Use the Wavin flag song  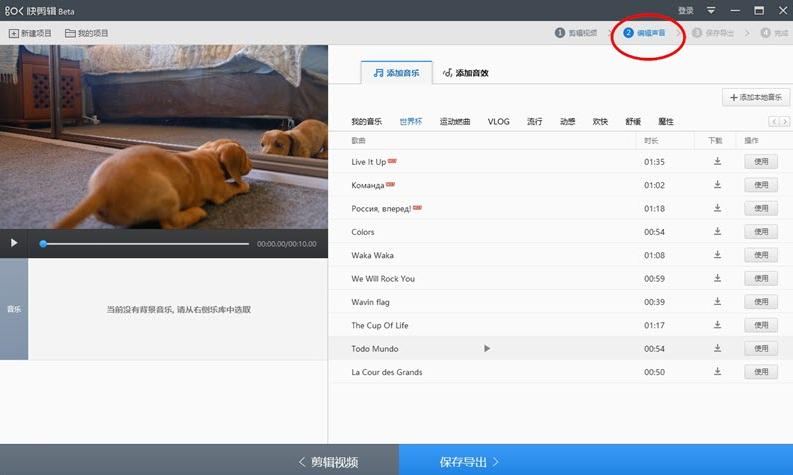[761, 301]
